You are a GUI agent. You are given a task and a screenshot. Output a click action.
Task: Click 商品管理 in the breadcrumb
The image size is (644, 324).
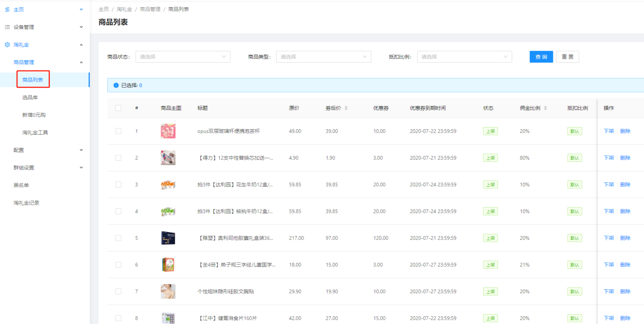tap(150, 9)
